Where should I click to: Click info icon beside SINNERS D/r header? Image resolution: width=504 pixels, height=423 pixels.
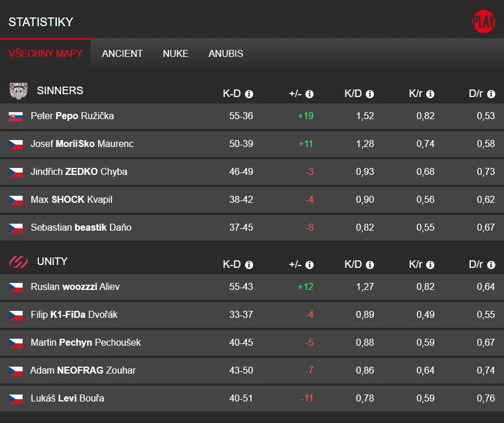coord(491,94)
